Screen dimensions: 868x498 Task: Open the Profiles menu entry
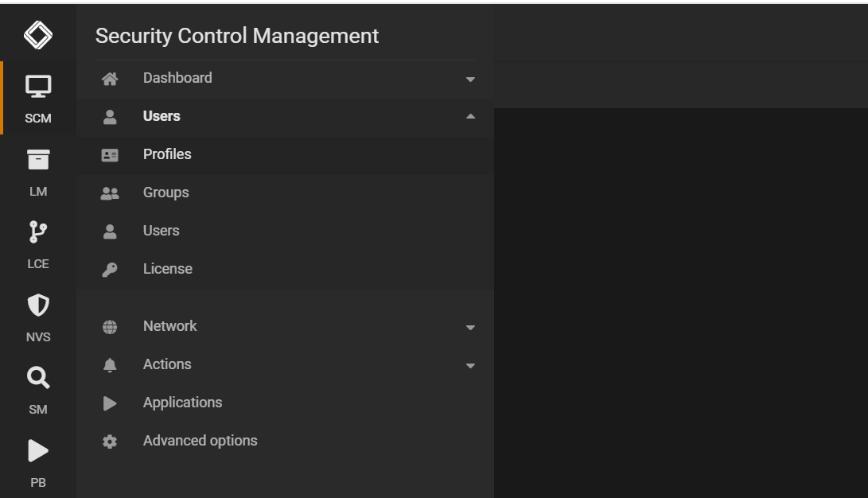[x=168, y=154]
